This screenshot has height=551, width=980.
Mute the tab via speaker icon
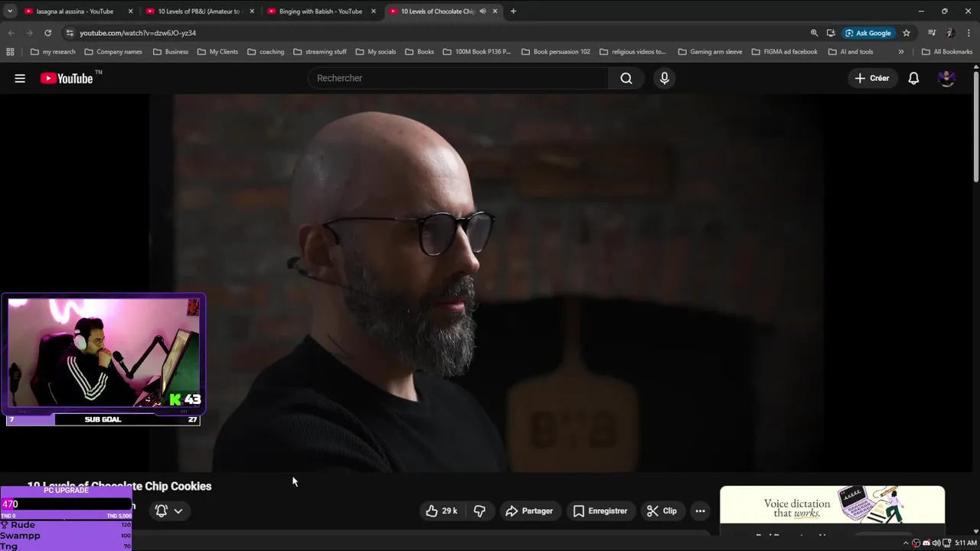tap(482, 11)
